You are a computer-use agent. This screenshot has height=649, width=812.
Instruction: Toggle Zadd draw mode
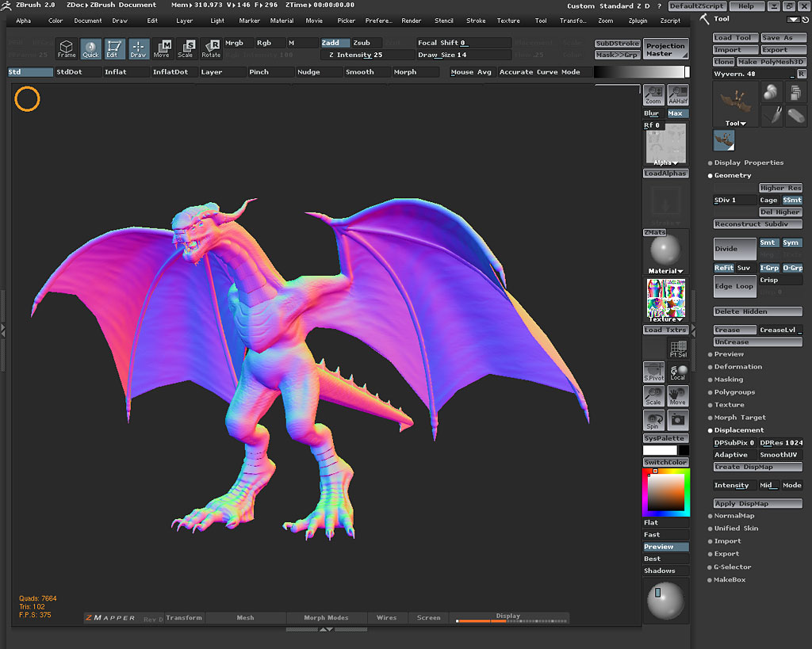(x=335, y=43)
